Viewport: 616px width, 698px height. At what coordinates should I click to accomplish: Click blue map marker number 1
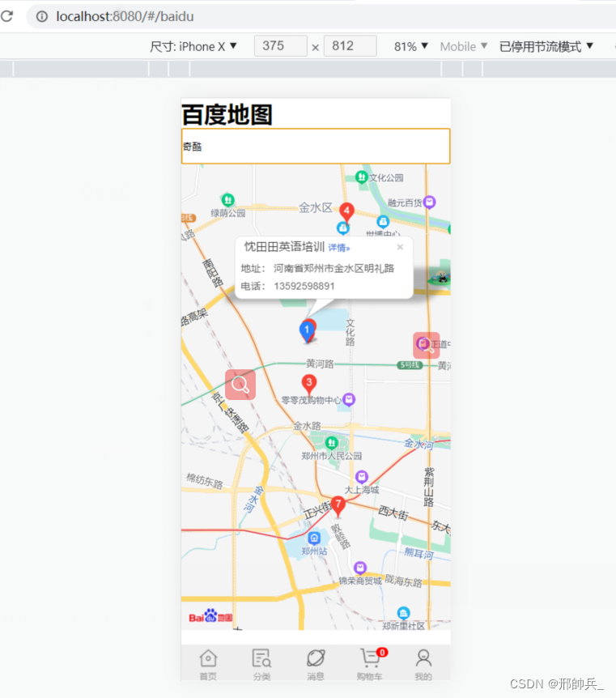(x=307, y=332)
